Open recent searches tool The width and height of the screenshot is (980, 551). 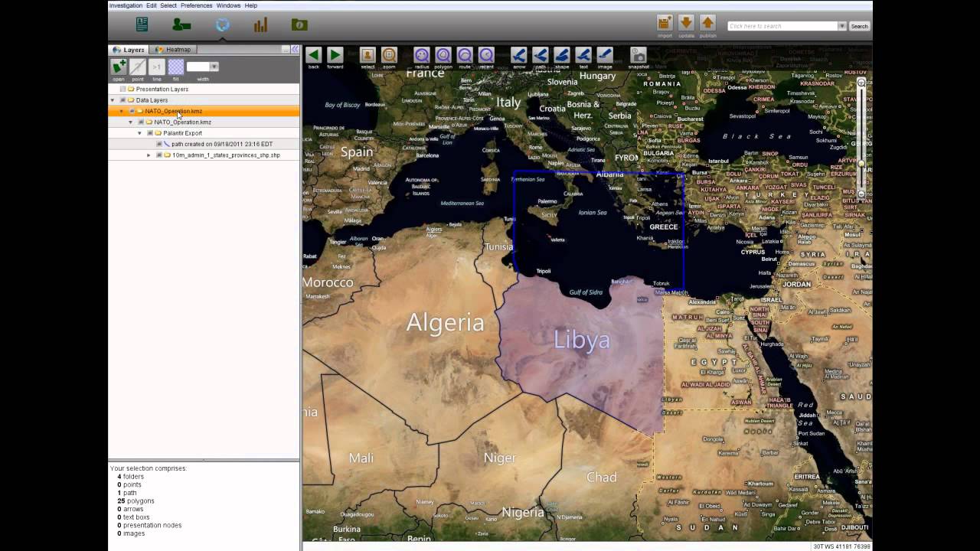[486, 54]
